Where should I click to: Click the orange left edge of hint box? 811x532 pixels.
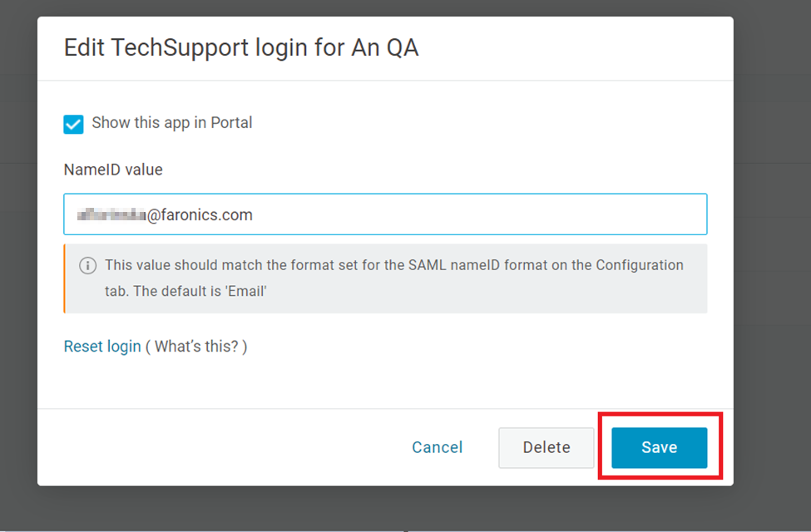[x=65, y=278]
